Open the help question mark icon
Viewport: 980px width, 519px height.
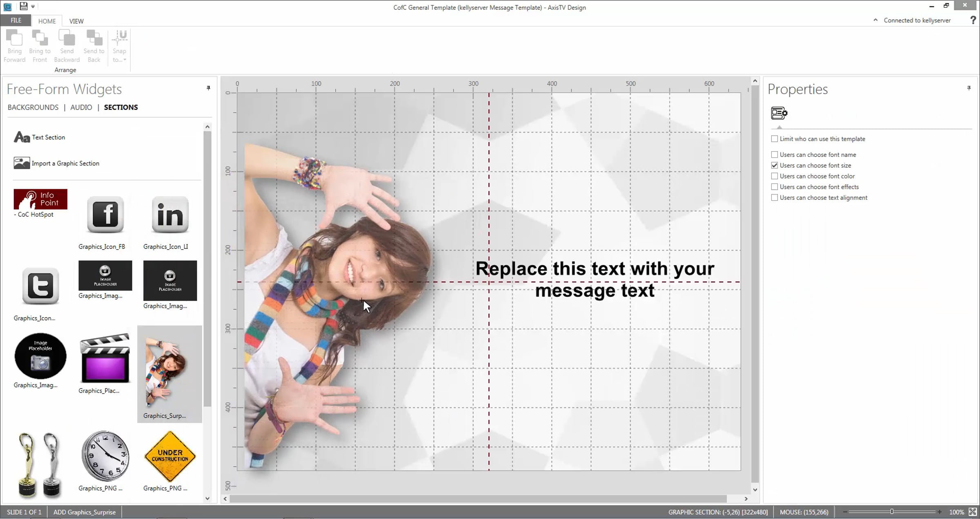[x=973, y=20]
